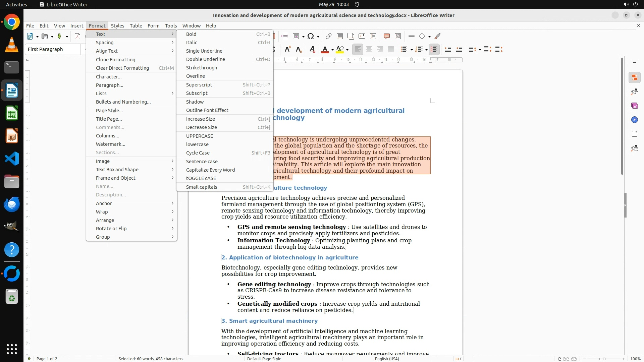644x362 pixels.
Task: Toggle the Justified alignment button
Action: pos(391,50)
